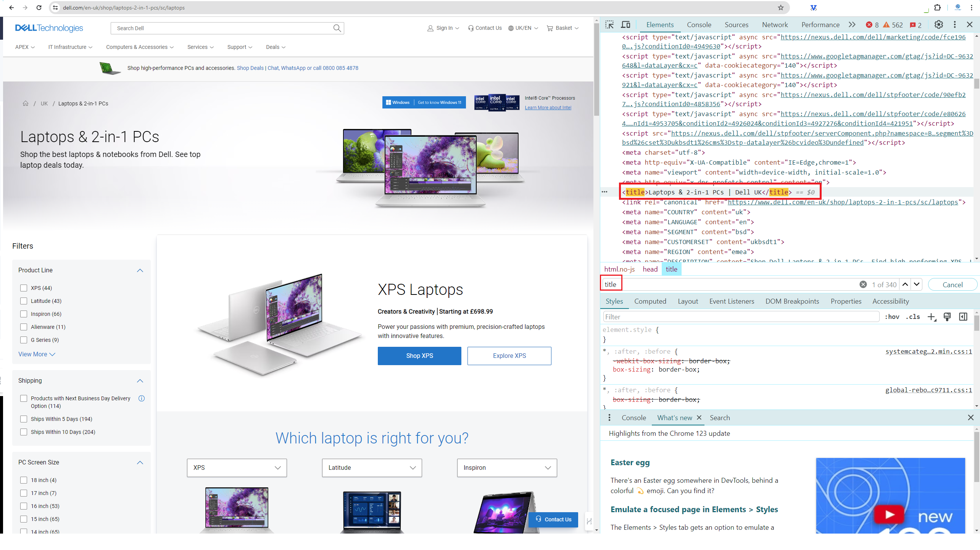Check Ships Within 10 Days filter
Screen dimensions: 980x550
[x=24, y=432]
